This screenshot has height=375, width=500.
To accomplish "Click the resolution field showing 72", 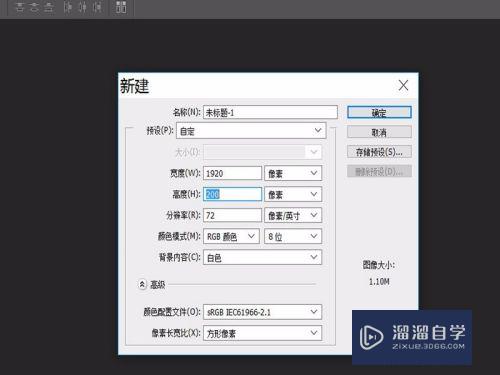I will click(232, 215).
